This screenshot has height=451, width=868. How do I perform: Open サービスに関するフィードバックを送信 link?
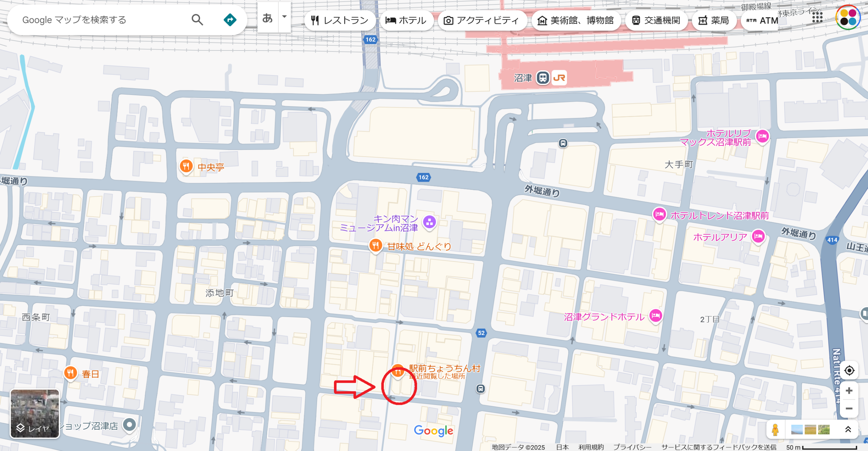(719, 447)
